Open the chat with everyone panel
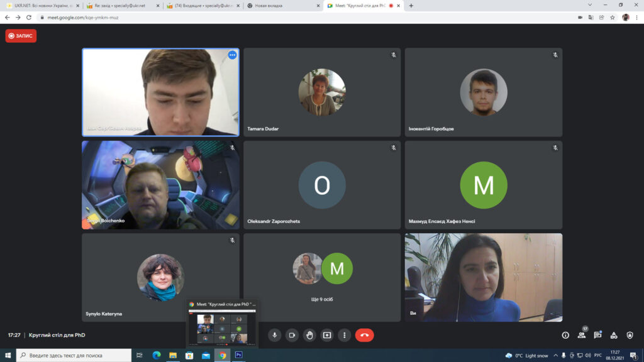The width and height of the screenshot is (644, 362). 598,336
